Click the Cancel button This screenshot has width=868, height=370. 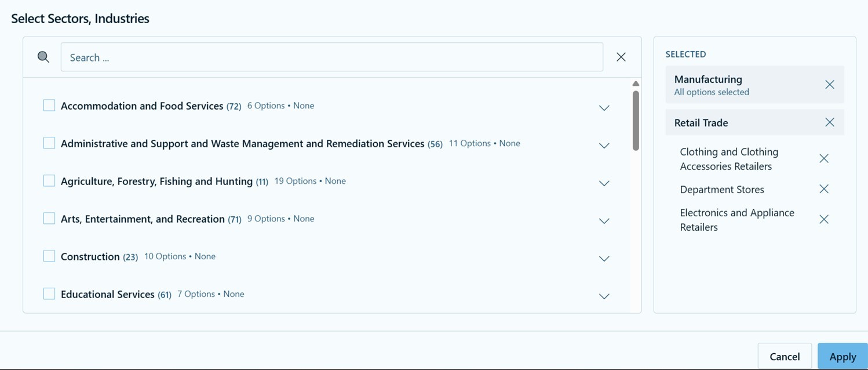point(784,357)
